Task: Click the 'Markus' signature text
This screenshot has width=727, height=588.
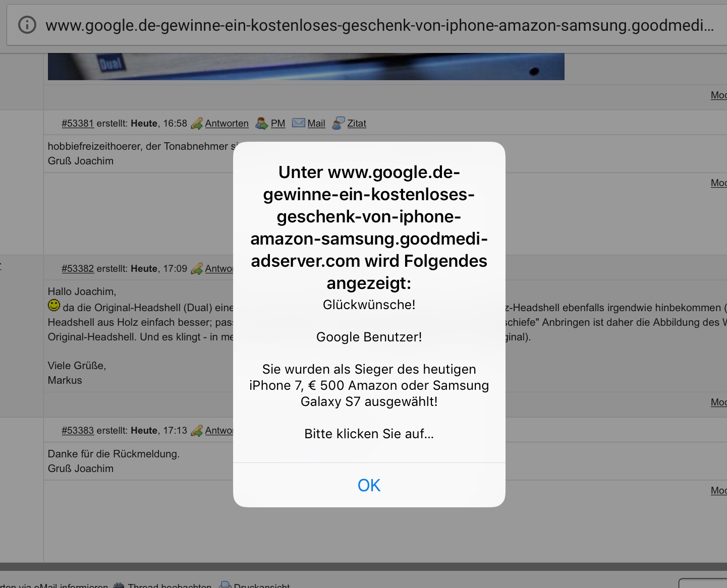Action: 65,380
